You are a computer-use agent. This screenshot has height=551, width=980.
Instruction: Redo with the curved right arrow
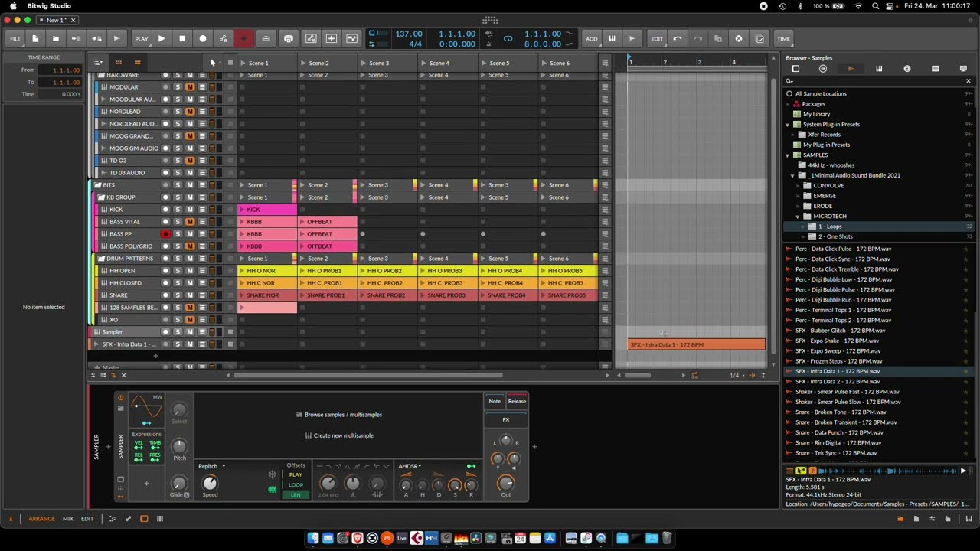click(697, 38)
